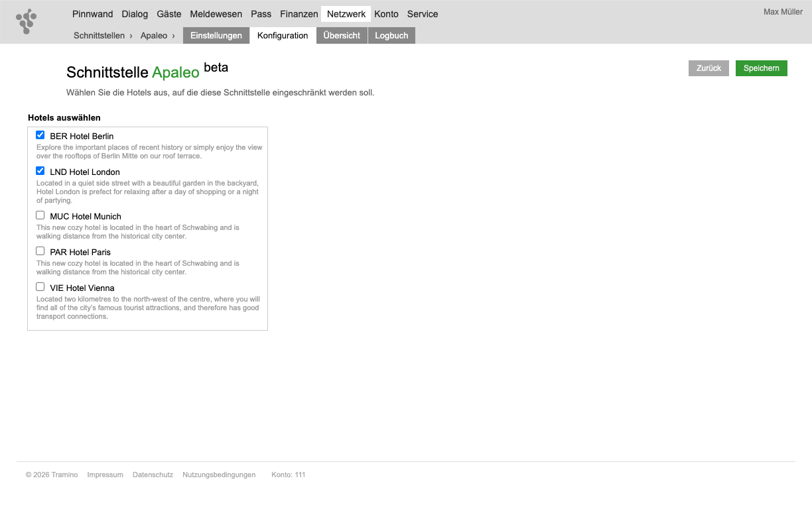Image resolution: width=812 pixels, height=509 pixels.
Task: Go to the Dialog menu
Action: click(x=135, y=14)
